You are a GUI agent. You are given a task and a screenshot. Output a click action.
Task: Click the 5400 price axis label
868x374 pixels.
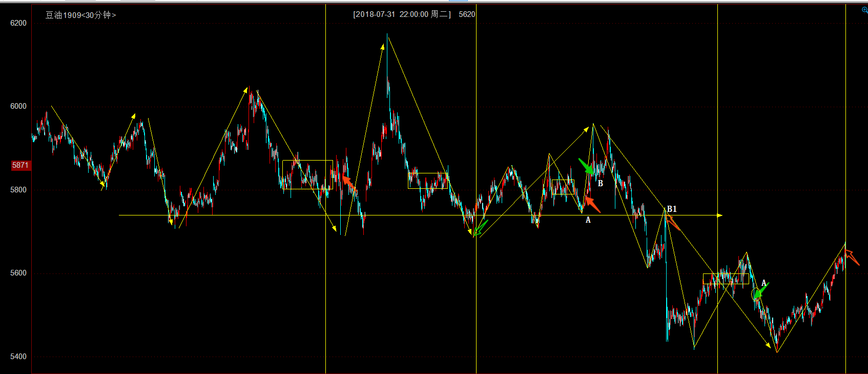[x=18, y=357]
